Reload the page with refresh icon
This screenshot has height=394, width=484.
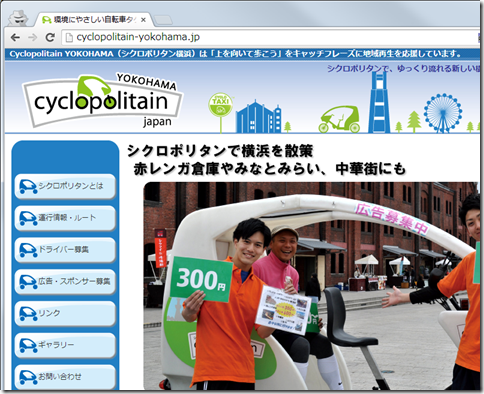pyautogui.click(x=50, y=37)
